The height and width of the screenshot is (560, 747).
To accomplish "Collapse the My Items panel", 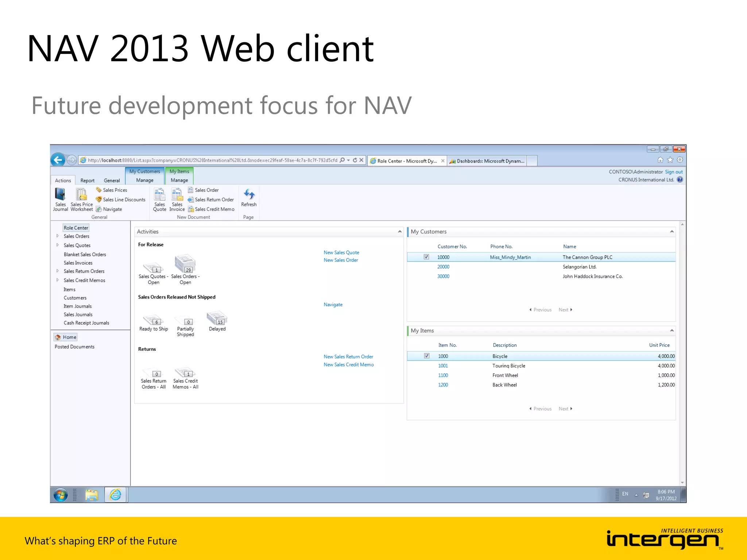I will (x=671, y=331).
